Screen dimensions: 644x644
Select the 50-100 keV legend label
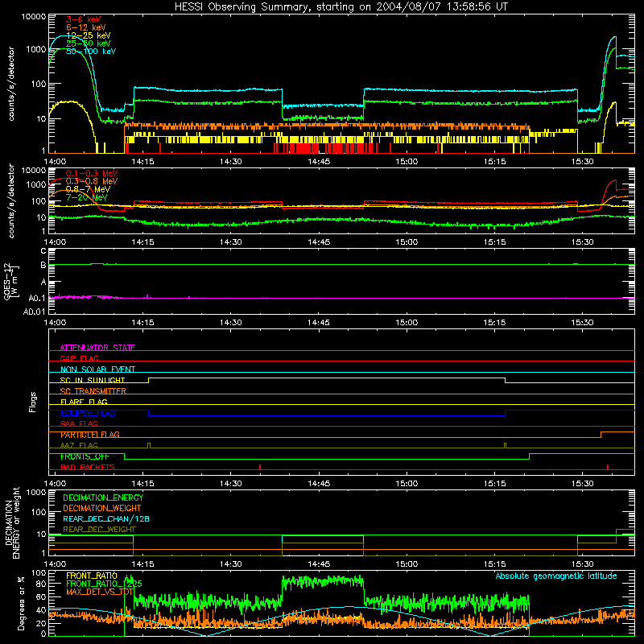click(x=90, y=51)
